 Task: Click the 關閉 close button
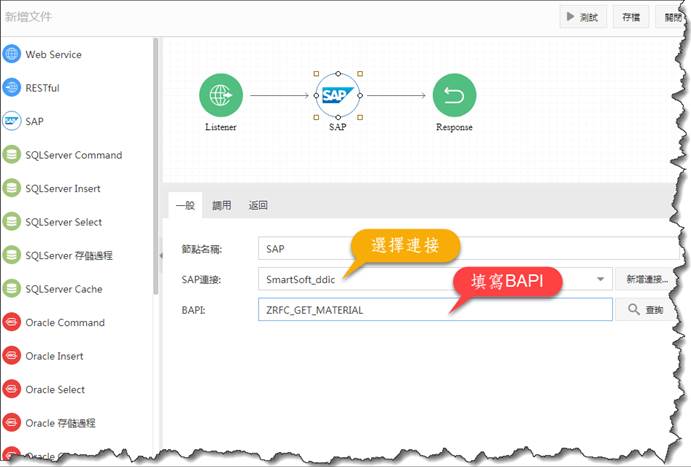click(x=672, y=17)
